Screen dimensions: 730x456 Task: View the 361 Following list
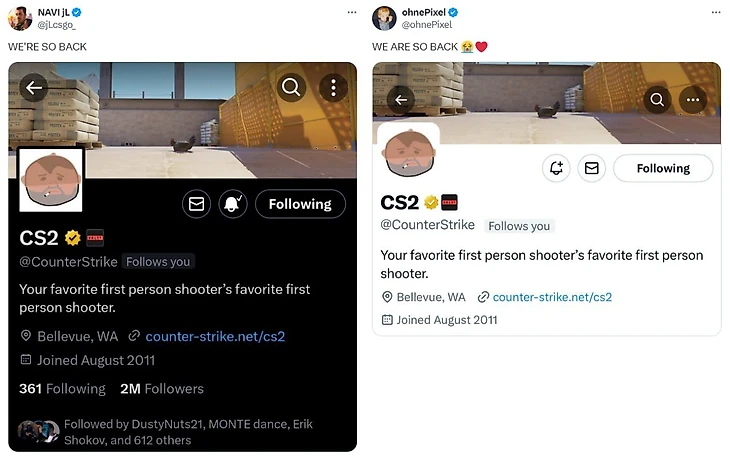[62, 389]
